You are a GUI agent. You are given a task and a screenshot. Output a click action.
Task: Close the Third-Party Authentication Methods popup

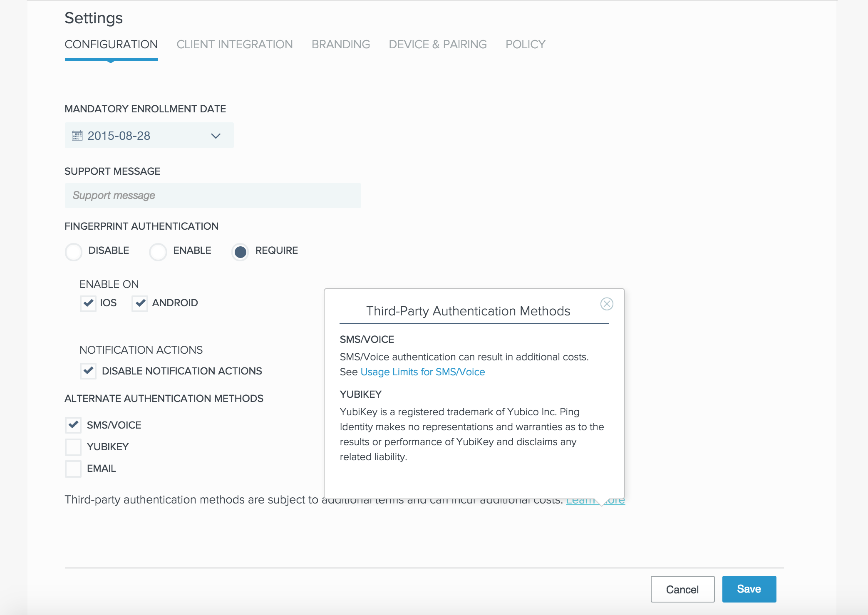pos(607,304)
